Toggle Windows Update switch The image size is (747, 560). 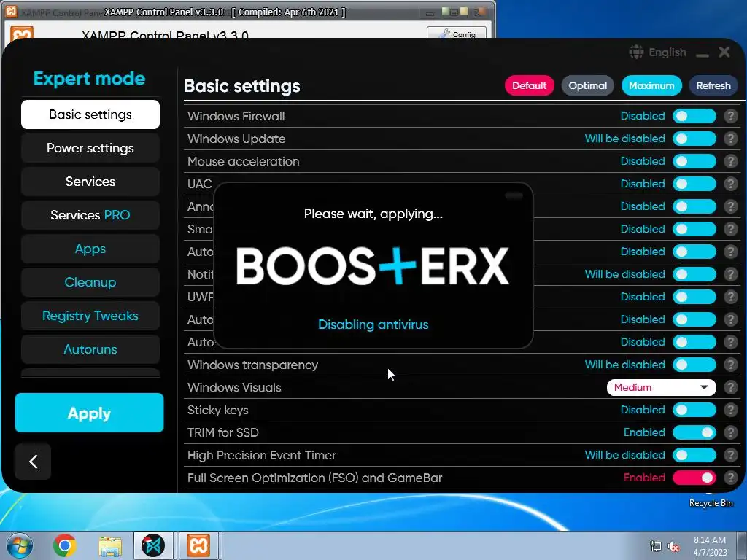694,139
